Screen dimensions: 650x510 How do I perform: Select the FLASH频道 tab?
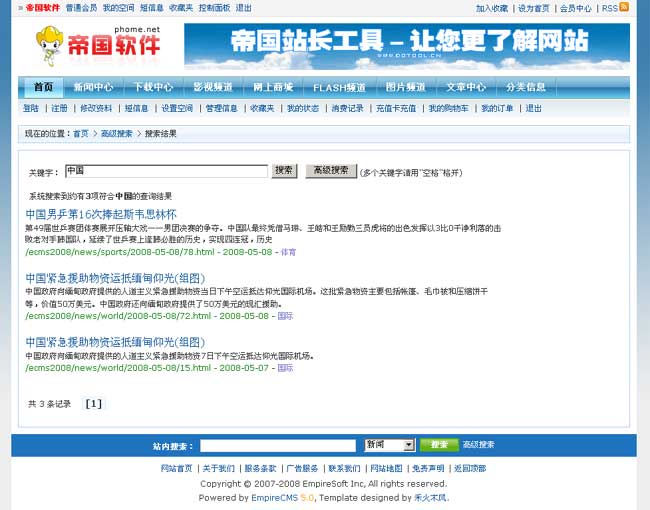[x=339, y=87]
